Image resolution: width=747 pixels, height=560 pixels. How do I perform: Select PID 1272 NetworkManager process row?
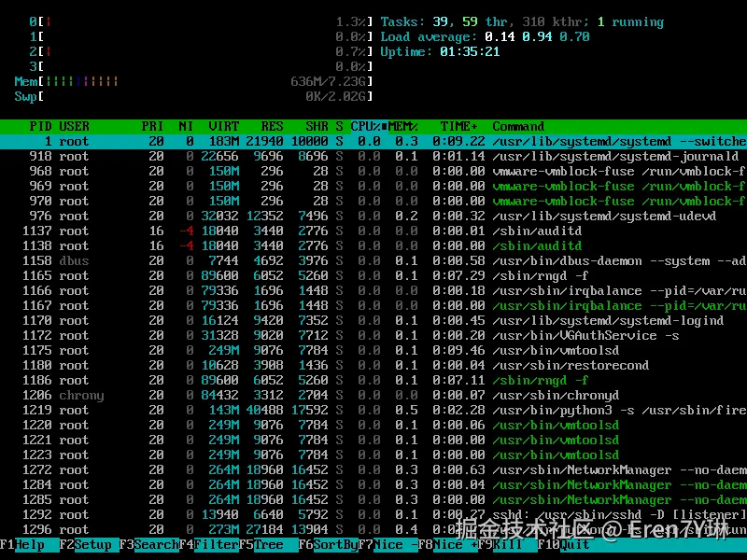373,469
